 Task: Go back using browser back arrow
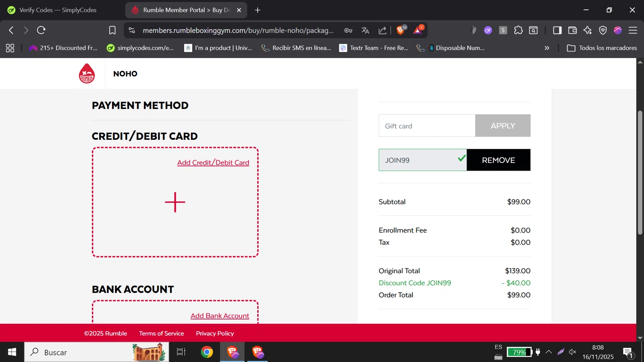pos(12,30)
